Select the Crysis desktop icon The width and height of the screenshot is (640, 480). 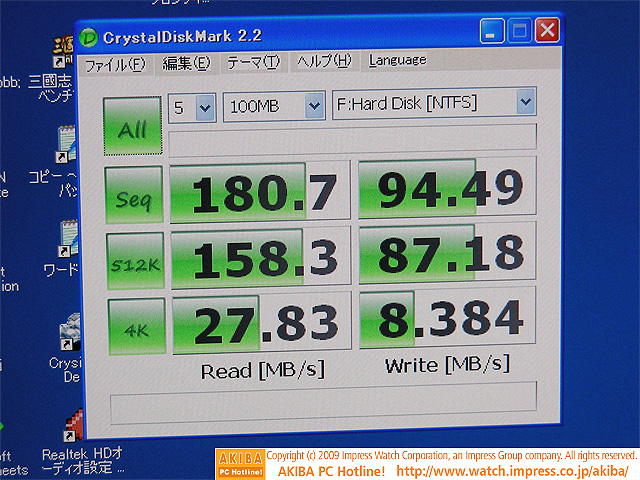(x=70, y=333)
